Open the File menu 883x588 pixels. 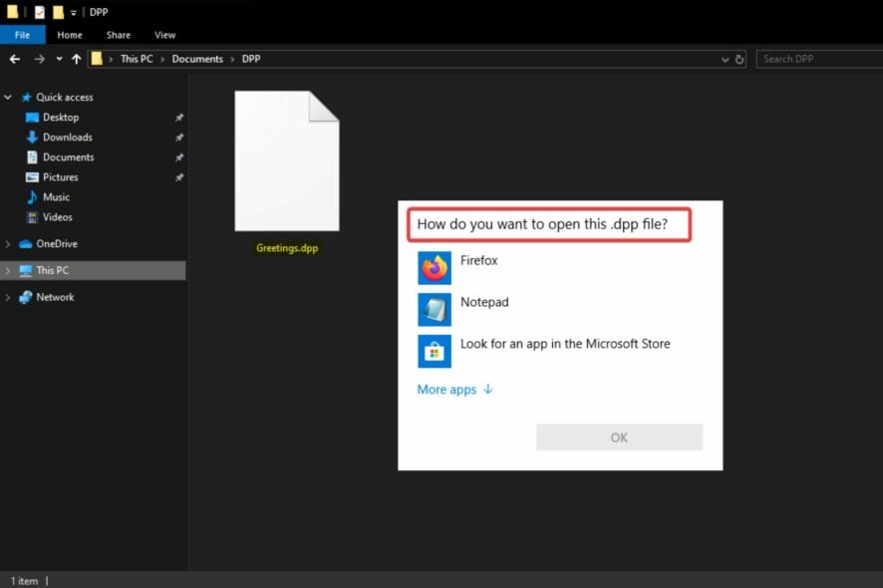click(x=22, y=34)
